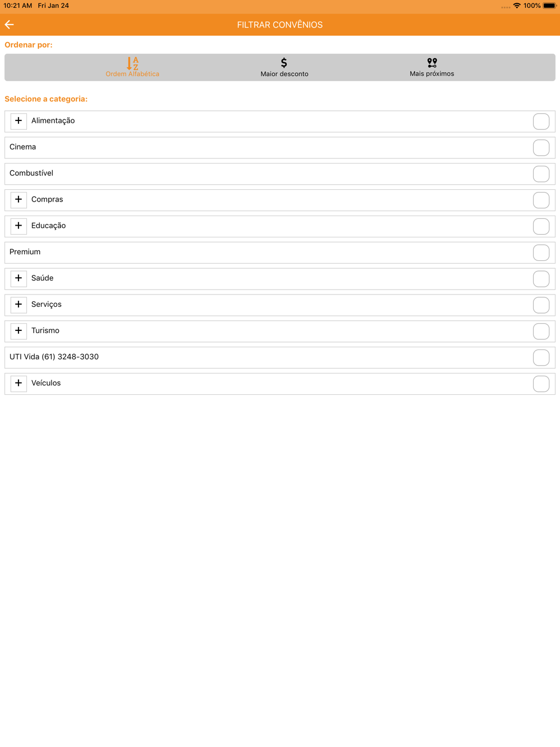Check the Alimentação checkbox

tap(541, 122)
